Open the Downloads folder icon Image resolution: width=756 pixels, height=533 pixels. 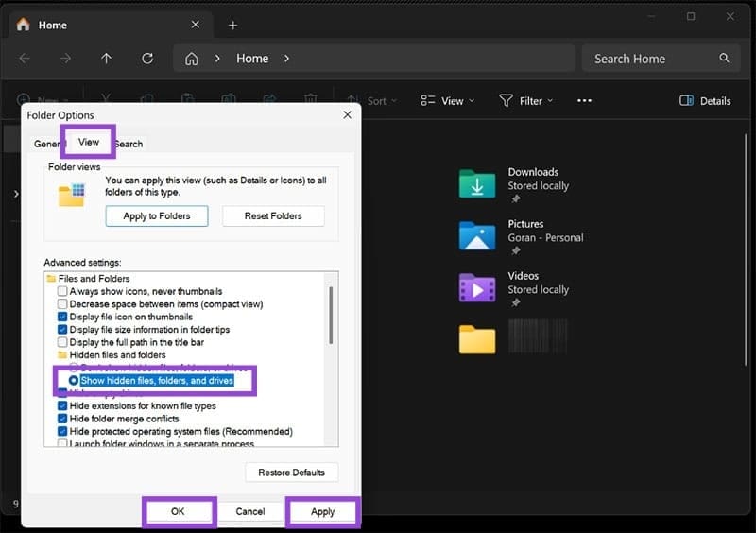point(477,184)
